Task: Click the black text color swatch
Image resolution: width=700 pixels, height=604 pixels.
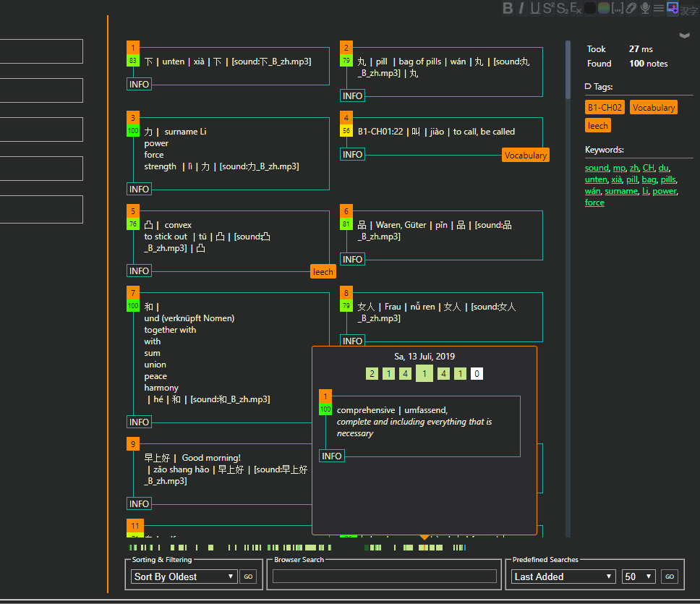Action: (590, 8)
